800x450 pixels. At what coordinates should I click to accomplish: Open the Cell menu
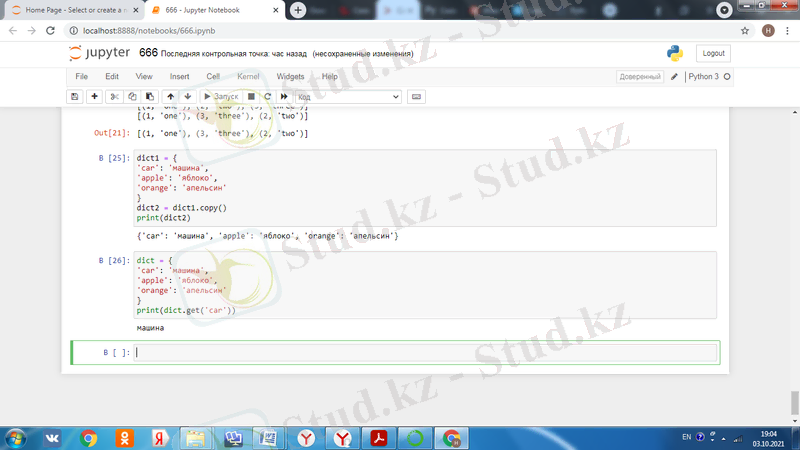click(x=213, y=76)
